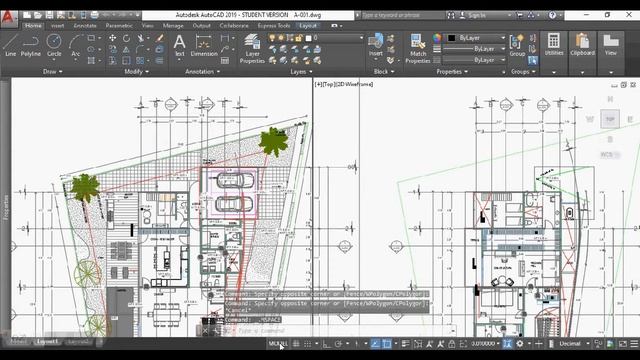
Task: Click the Help question mark icon
Action: click(x=552, y=15)
